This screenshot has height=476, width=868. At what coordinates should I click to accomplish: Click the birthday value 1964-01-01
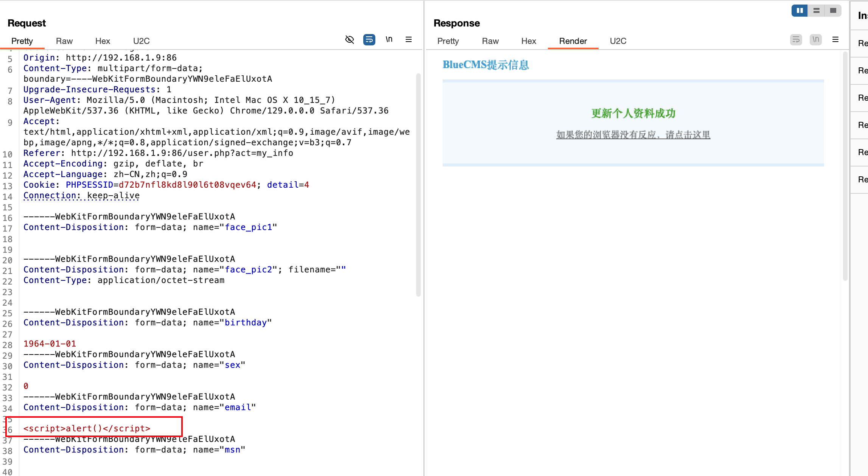[x=50, y=344]
